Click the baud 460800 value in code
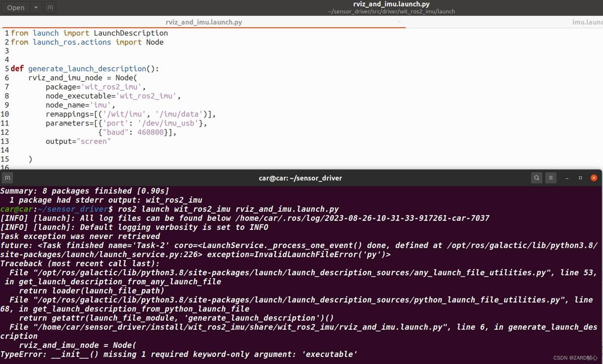Viewport: 603px width, 364px height. coord(150,132)
